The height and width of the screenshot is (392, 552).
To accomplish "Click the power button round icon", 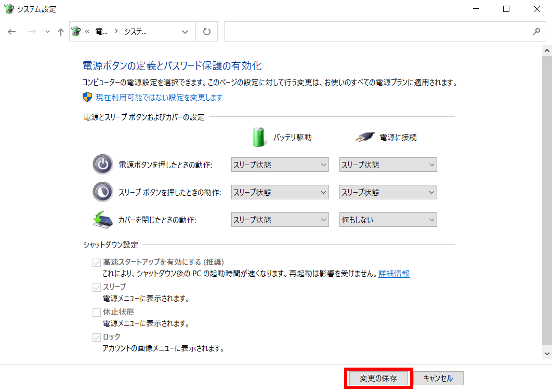I will (x=103, y=164).
